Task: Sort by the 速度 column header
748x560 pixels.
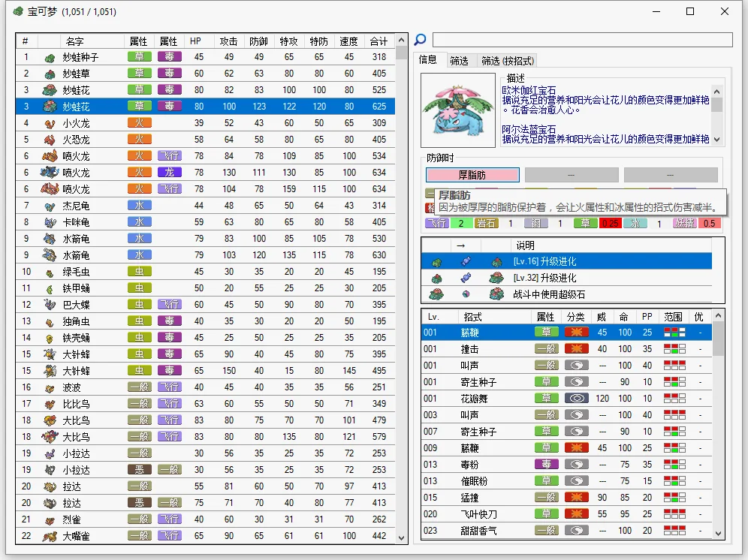Action: coord(349,41)
